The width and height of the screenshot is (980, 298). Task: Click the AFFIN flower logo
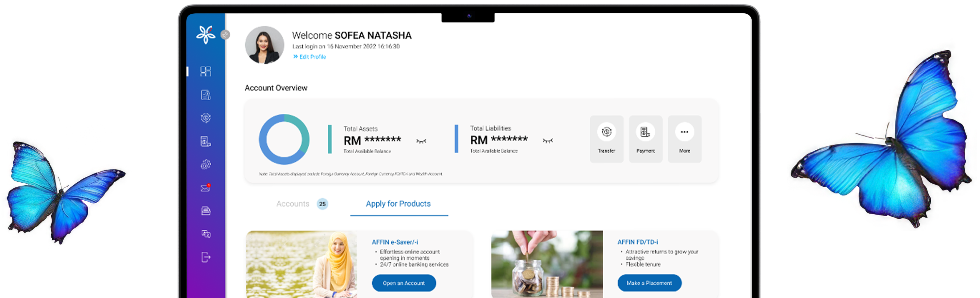pos(205,35)
